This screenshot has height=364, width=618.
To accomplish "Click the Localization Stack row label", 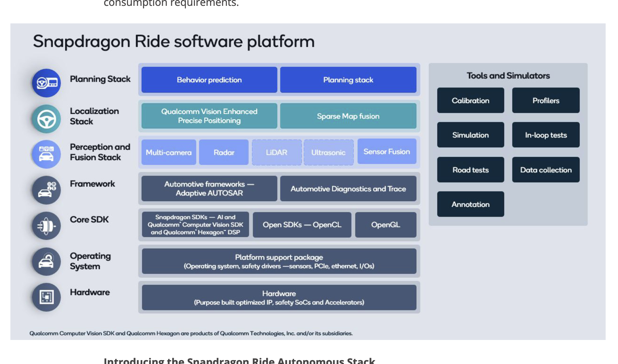I will coord(94,116).
